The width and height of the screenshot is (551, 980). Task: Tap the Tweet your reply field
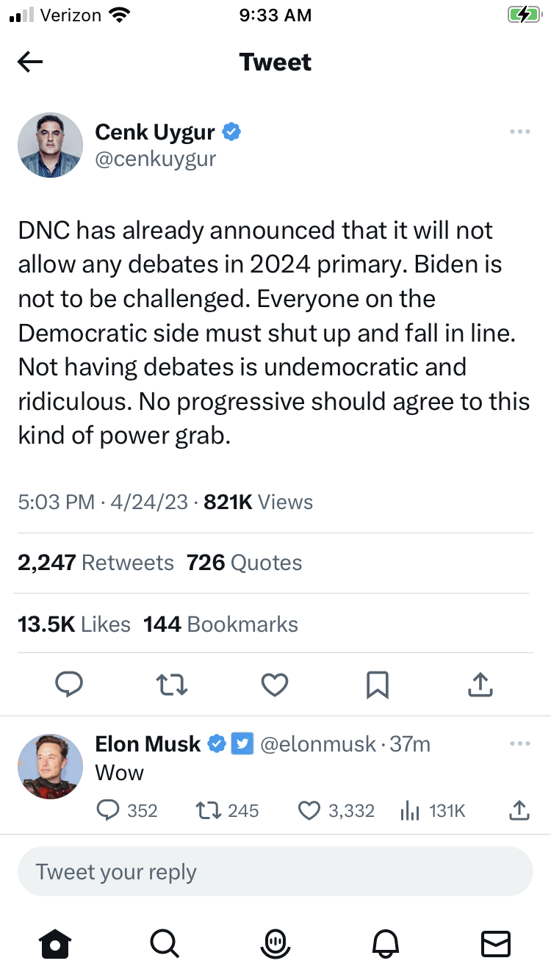275,872
